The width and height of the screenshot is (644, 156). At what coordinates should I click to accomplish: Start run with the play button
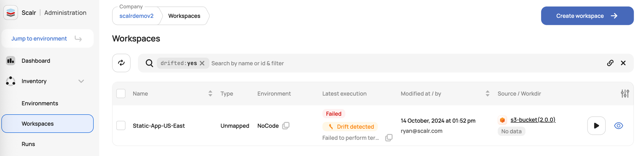point(596,126)
